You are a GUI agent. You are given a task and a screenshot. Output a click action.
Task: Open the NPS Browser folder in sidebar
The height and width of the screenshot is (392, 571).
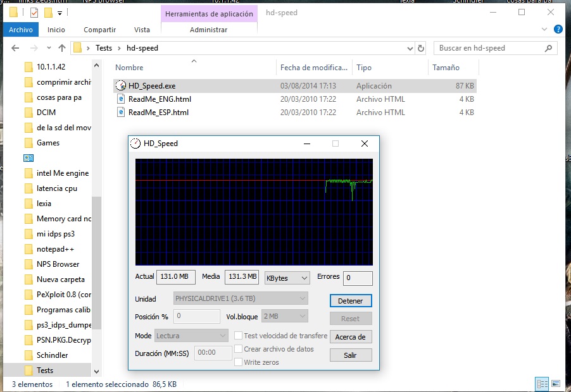click(58, 264)
